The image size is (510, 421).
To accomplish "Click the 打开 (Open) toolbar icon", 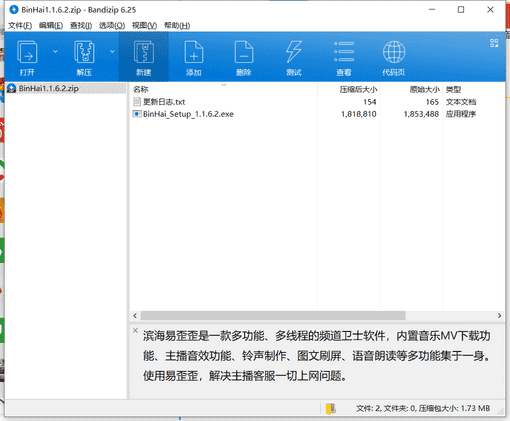I will tap(27, 57).
